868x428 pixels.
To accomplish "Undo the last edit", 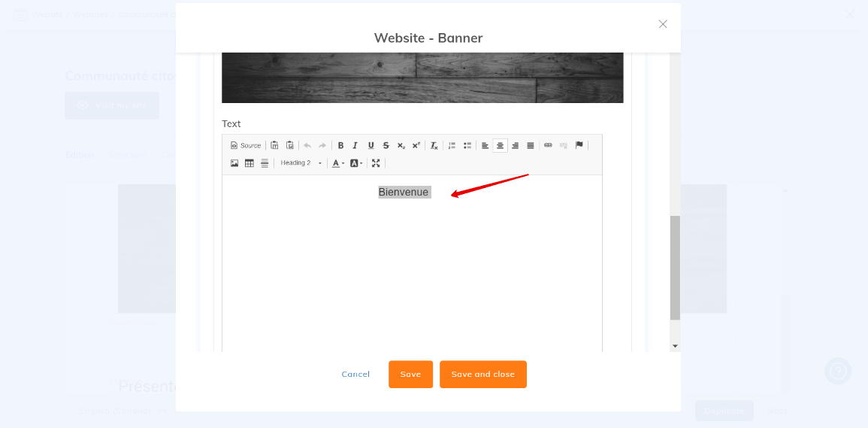I will point(307,145).
